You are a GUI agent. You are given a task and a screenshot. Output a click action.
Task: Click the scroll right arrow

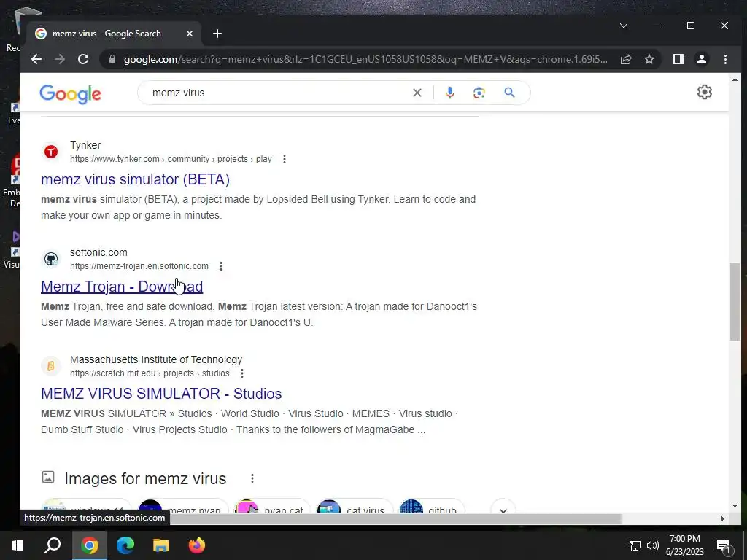(x=723, y=518)
